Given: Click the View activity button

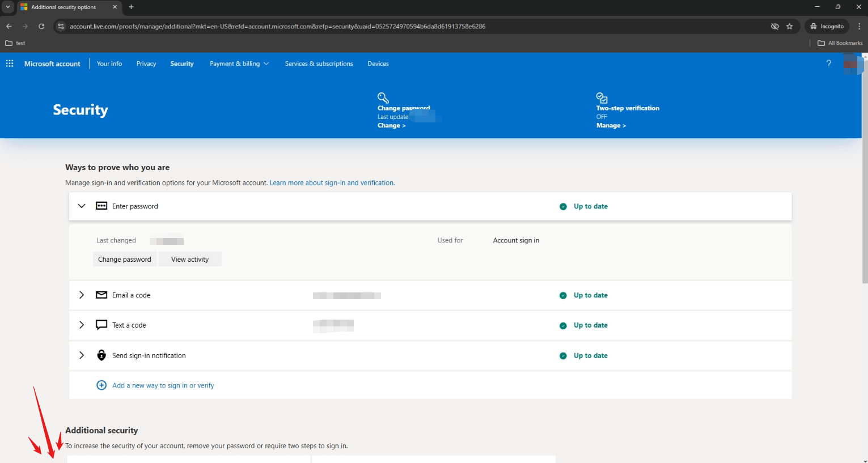Looking at the screenshot, I should [x=190, y=259].
